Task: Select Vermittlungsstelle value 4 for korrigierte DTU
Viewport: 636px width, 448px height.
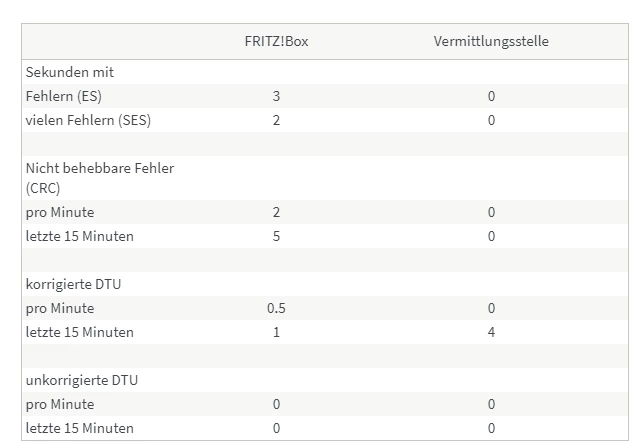Action: pos(491,332)
